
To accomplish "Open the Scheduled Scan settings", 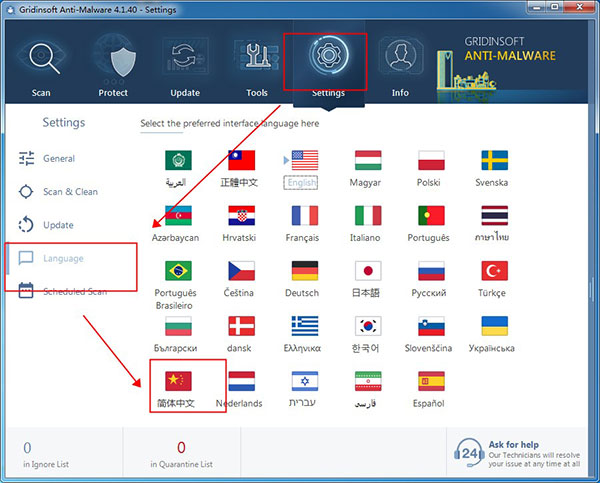I will click(x=63, y=291).
